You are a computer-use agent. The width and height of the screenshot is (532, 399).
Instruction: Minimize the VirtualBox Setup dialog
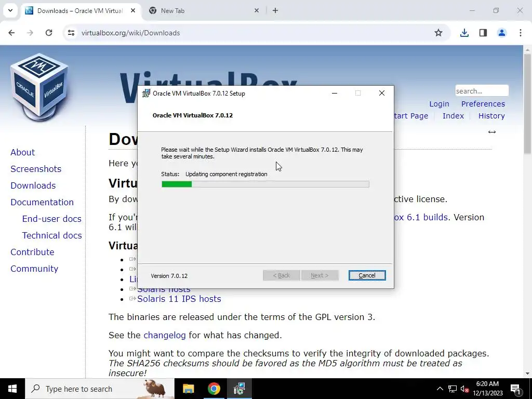point(335,94)
